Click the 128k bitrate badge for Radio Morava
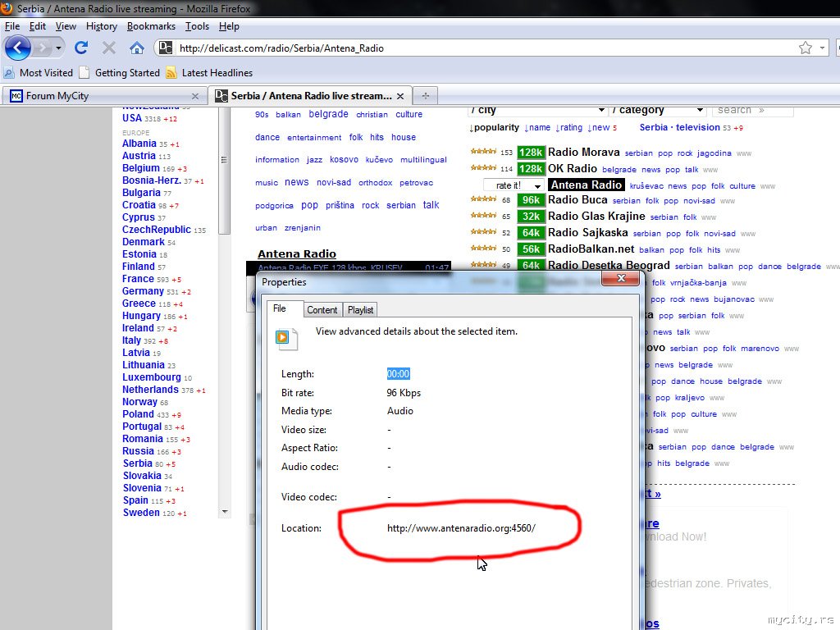Viewport: 840px width, 630px height. click(531, 153)
